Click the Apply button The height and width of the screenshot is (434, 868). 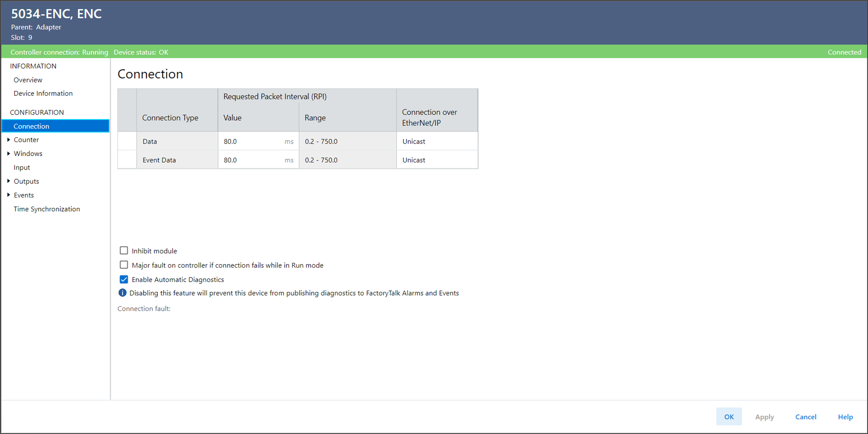tap(764, 417)
